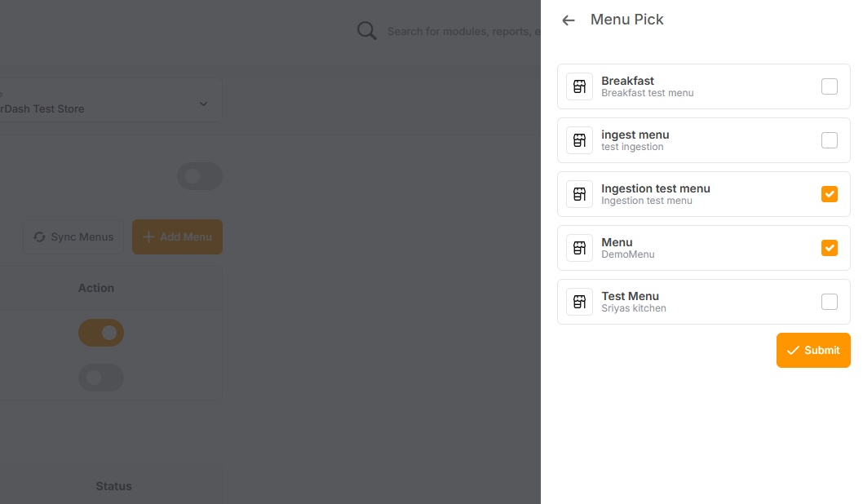This screenshot has width=863, height=504.
Task: Click the ingest menu store icon
Action: pos(579,140)
